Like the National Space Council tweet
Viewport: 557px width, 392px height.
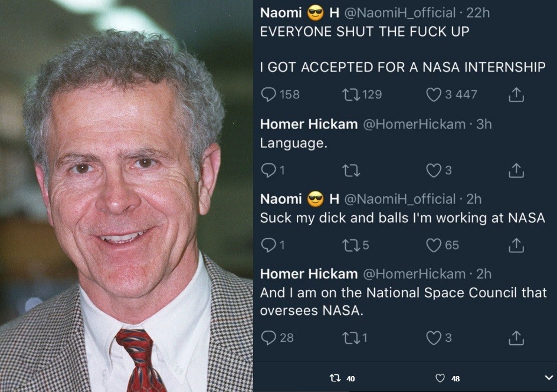[x=434, y=338]
